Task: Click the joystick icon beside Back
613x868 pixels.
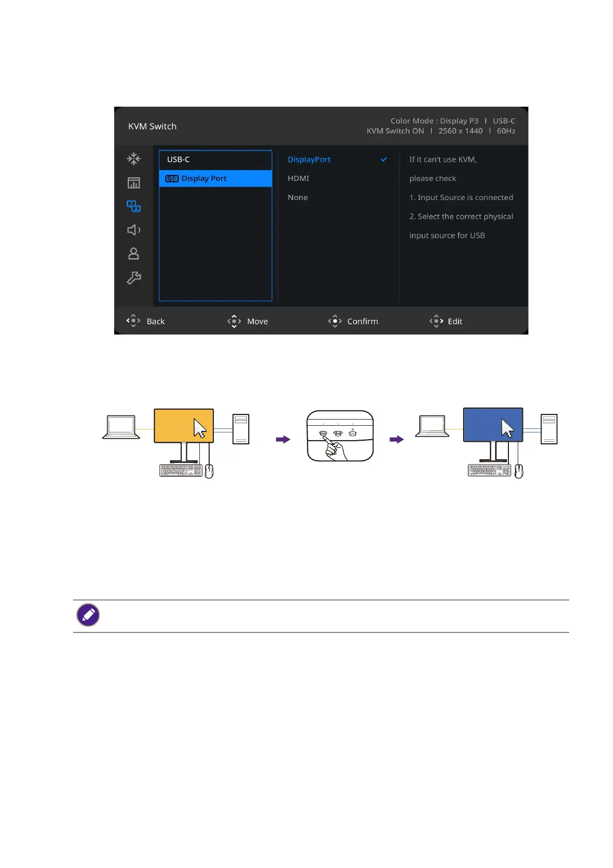Action: [x=133, y=321]
